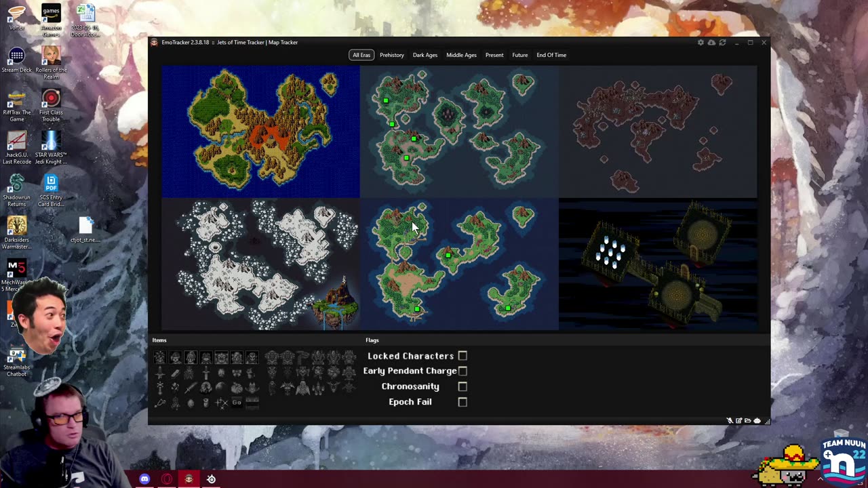This screenshot has height=488, width=868.
Task: Select the Stream Deck desktop icon
Action: click(16, 60)
